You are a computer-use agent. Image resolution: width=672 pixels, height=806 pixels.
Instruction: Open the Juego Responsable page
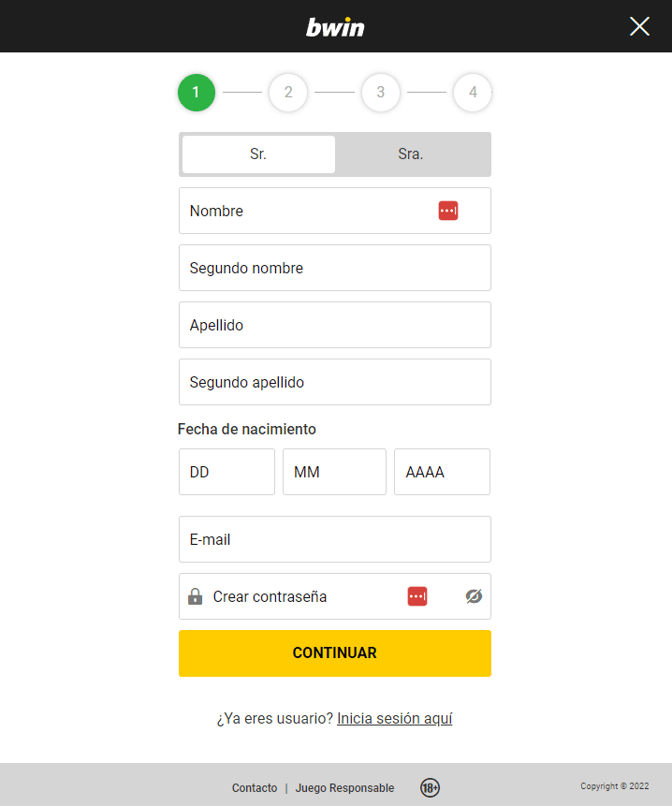click(x=344, y=788)
